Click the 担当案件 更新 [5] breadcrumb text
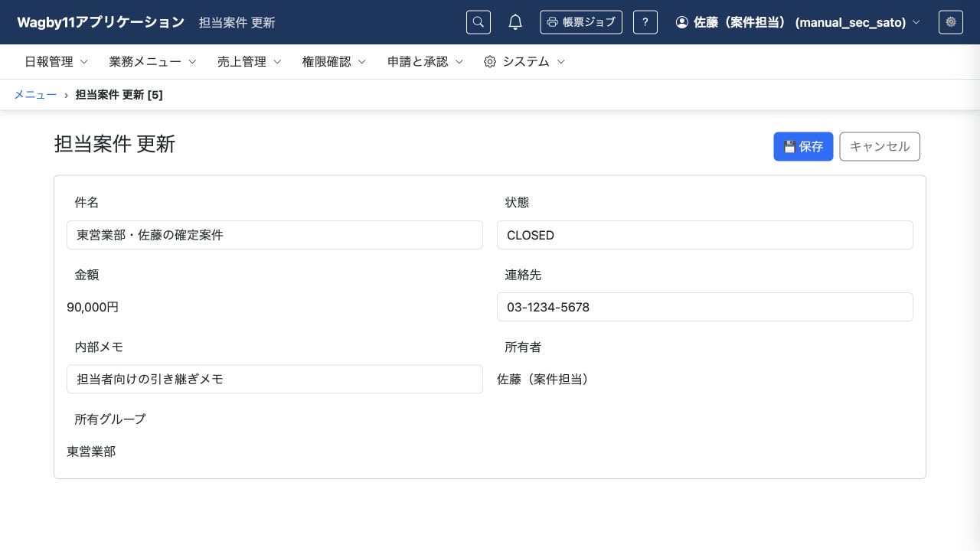 point(119,95)
